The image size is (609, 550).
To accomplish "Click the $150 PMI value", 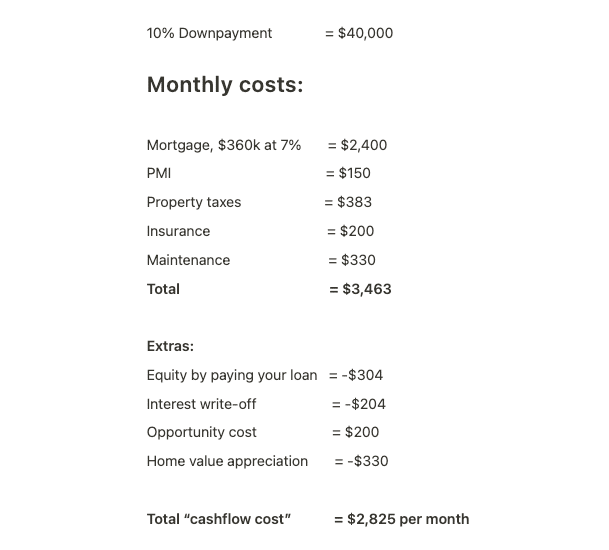I will click(x=355, y=173).
